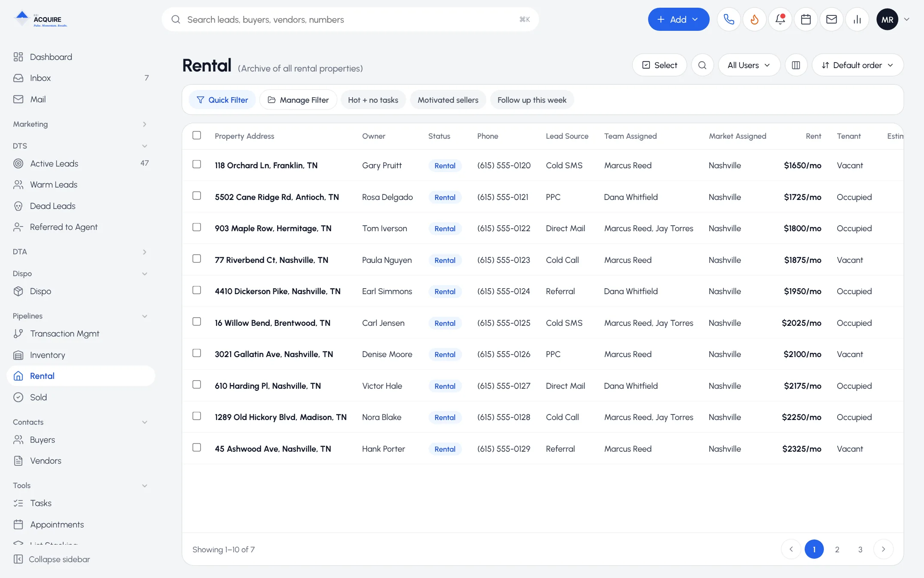
Task: Open the Default order sort dropdown
Action: pyautogui.click(x=858, y=65)
